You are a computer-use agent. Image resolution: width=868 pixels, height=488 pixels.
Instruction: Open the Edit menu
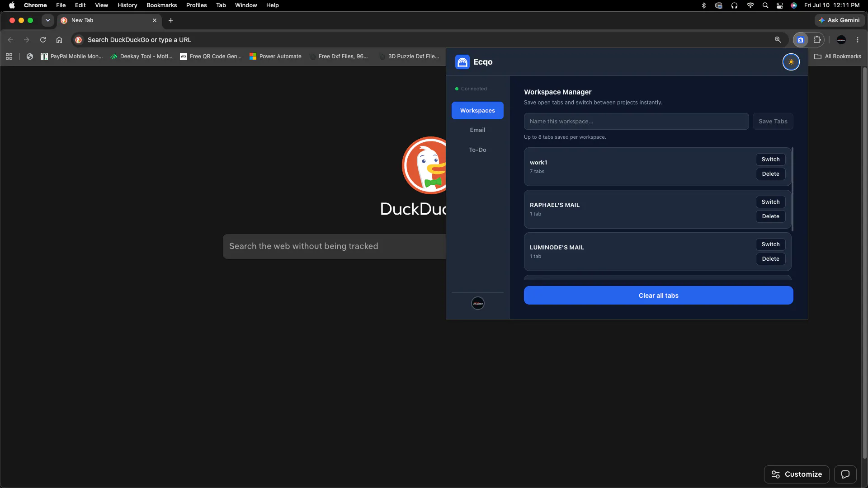pyautogui.click(x=80, y=5)
